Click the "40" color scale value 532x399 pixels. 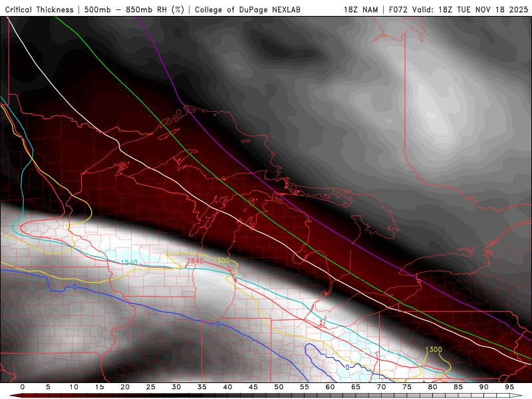tap(227, 387)
